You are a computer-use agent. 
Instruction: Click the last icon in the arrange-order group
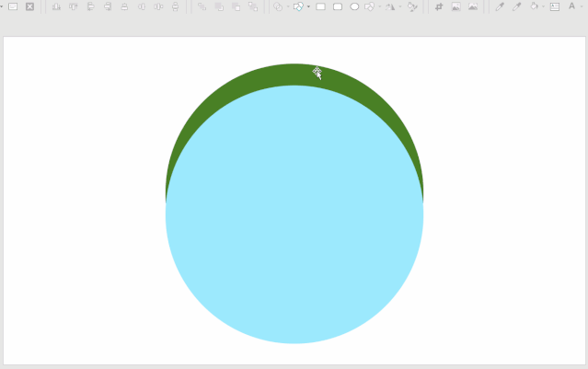coord(252,6)
